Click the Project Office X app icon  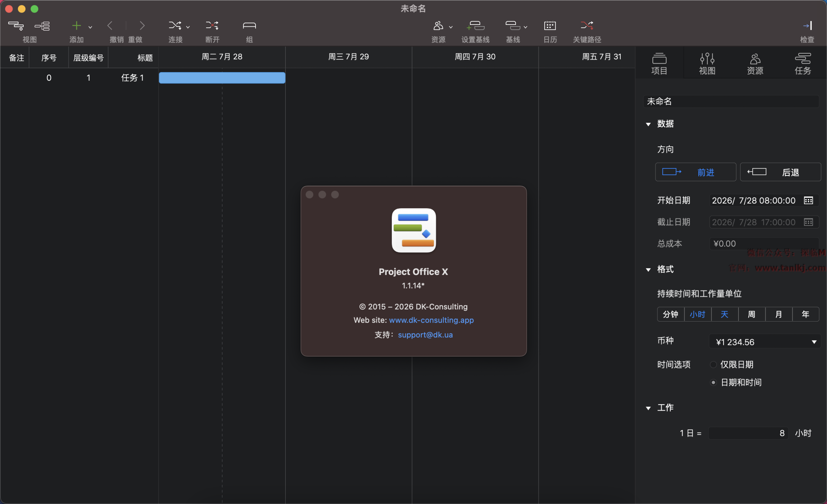click(x=414, y=231)
